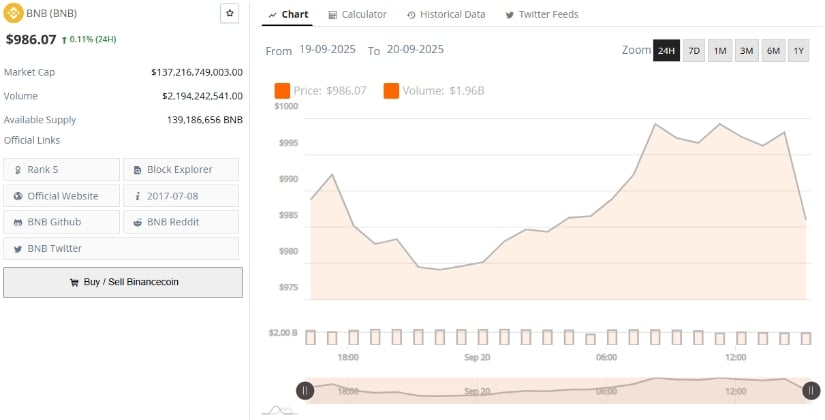
Task: Click the rank icon beside Rank 5
Action: (18, 170)
